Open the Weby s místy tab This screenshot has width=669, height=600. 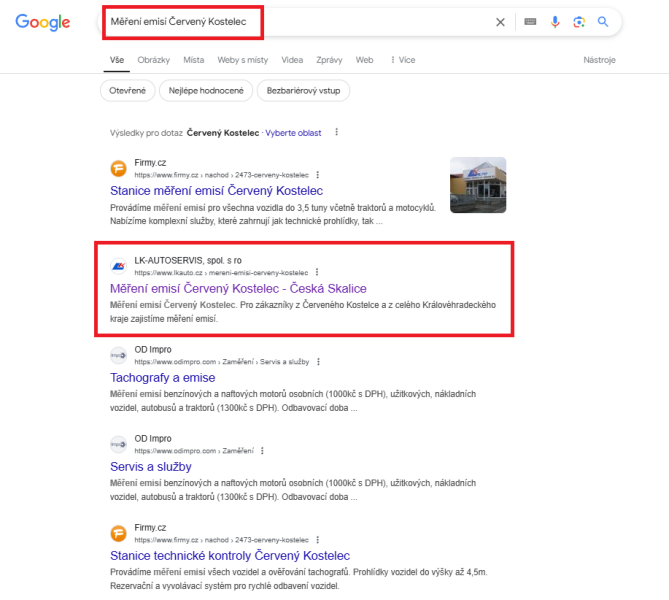(x=243, y=60)
